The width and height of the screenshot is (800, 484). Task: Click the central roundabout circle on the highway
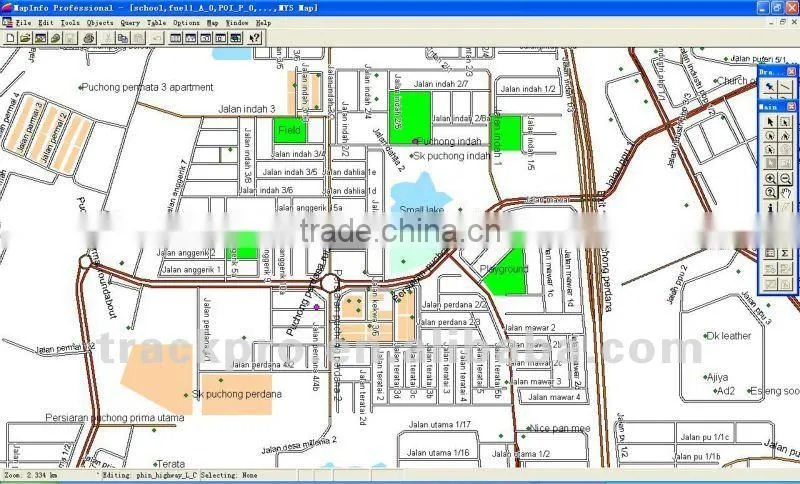330,283
